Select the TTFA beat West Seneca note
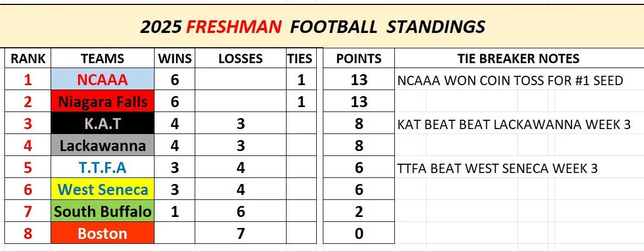644x251 pixels. click(497, 169)
